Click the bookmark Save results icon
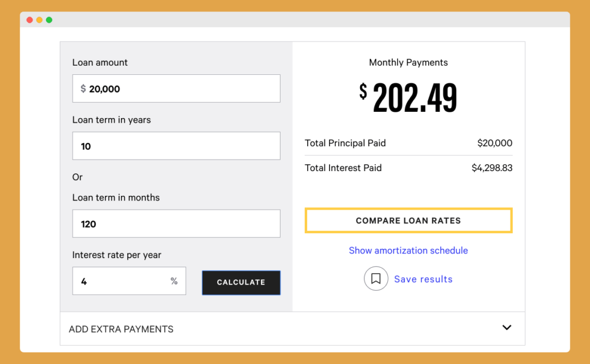Image resolution: width=590 pixels, height=364 pixels. click(x=376, y=279)
